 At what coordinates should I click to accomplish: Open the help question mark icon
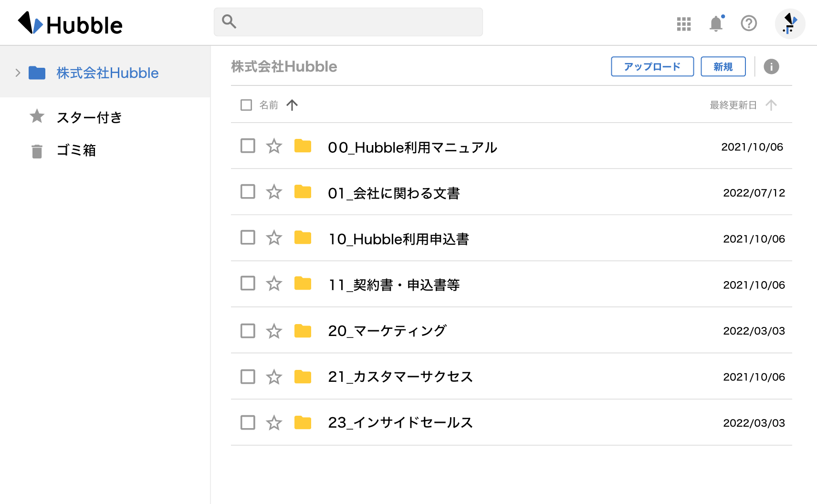(x=749, y=23)
